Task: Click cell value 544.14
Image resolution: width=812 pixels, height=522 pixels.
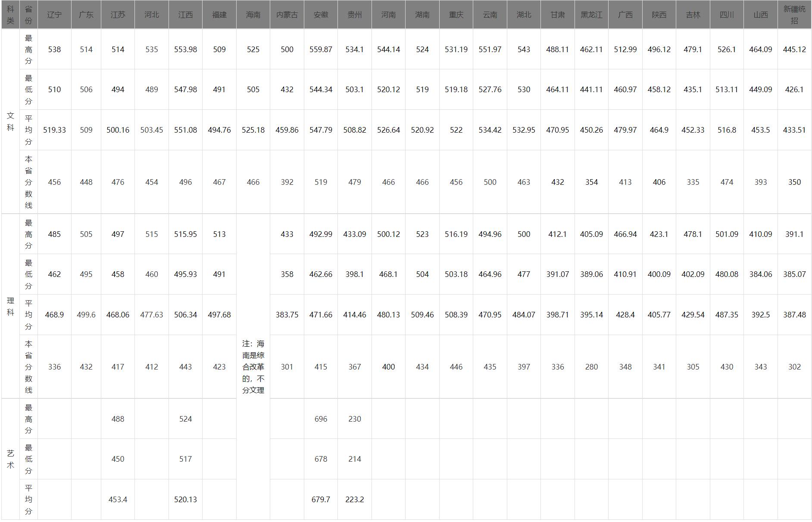Action: point(388,50)
